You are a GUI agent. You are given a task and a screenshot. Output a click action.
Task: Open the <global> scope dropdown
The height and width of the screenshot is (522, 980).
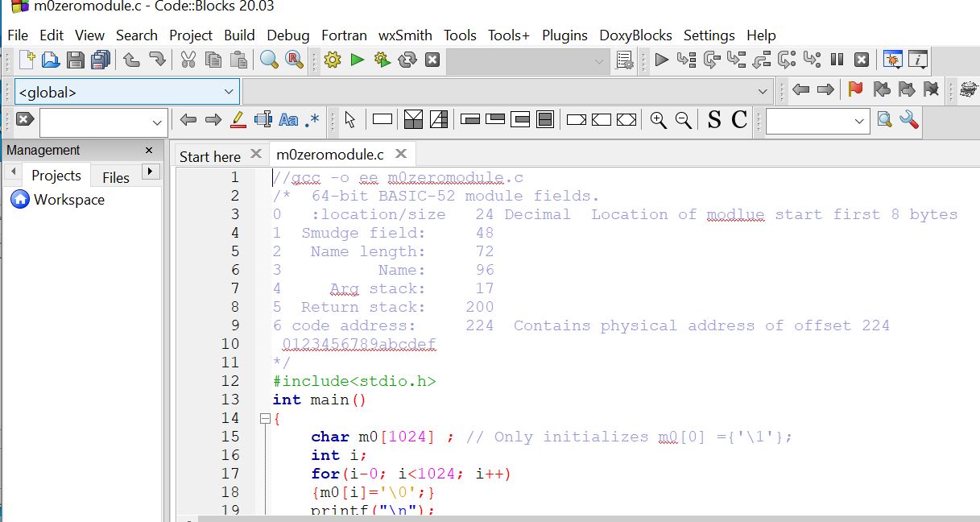point(127,92)
